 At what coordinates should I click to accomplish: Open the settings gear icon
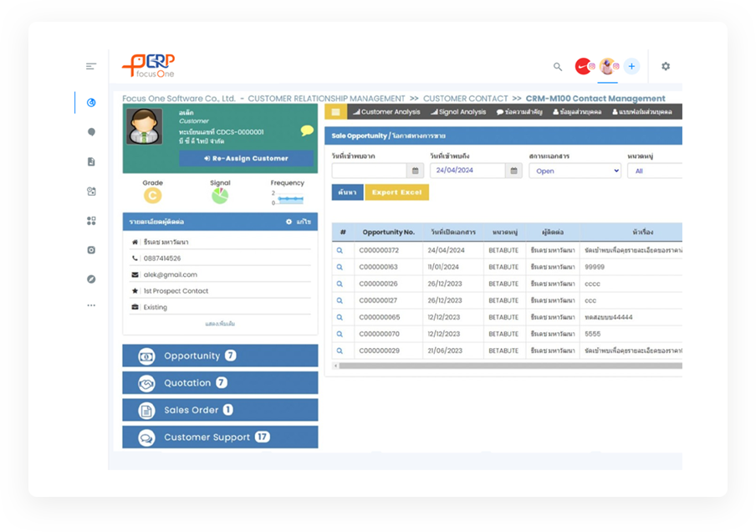(666, 66)
